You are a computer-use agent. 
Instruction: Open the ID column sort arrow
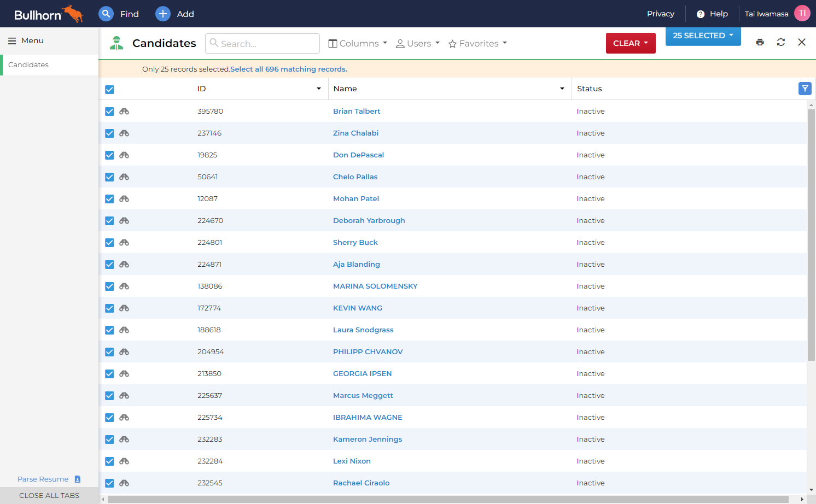319,89
